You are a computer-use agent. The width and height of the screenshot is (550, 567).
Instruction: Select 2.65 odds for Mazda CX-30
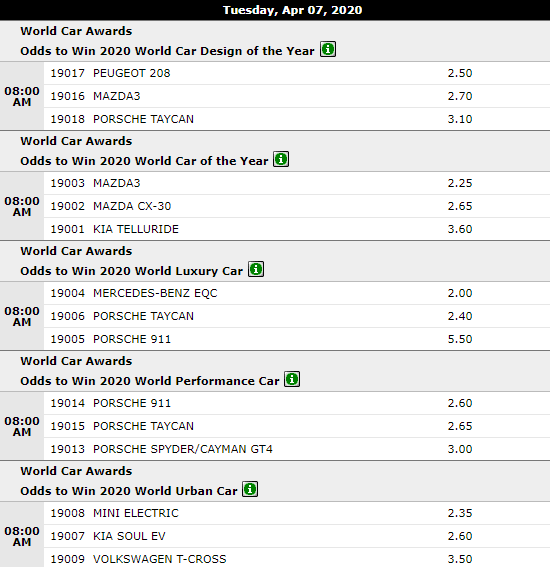[460, 206]
